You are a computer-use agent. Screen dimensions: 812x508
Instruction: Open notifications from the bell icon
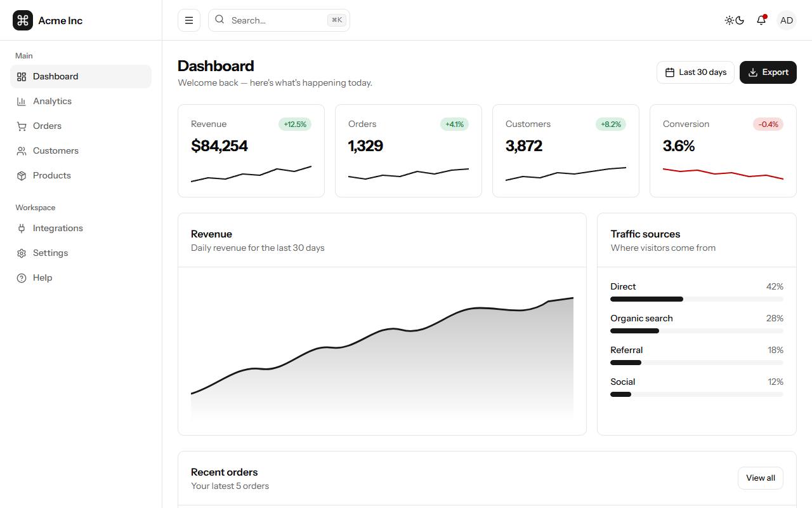point(761,20)
